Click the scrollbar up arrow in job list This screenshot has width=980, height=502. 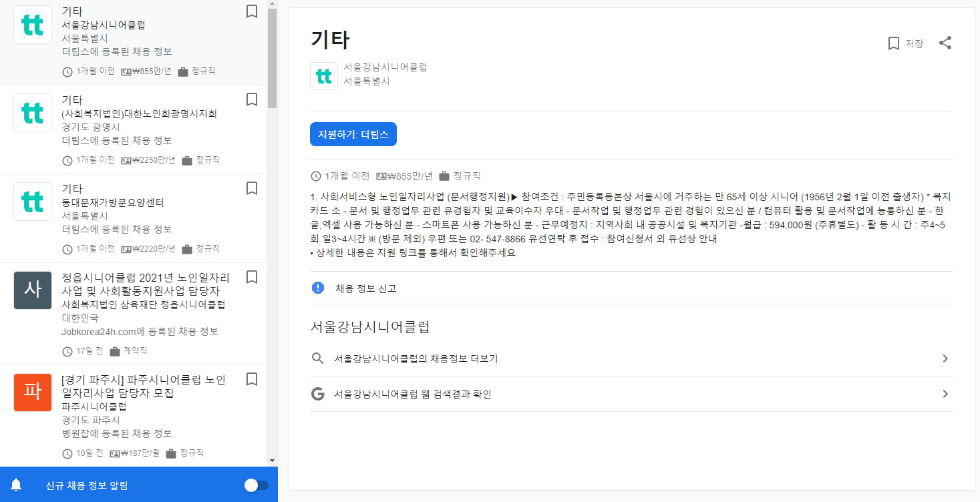[x=272, y=4]
